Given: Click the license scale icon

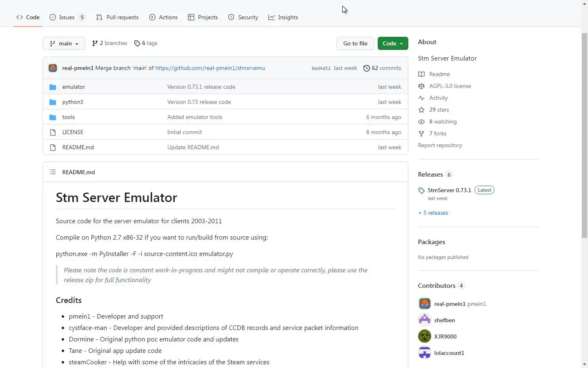Looking at the screenshot, I should tap(421, 86).
